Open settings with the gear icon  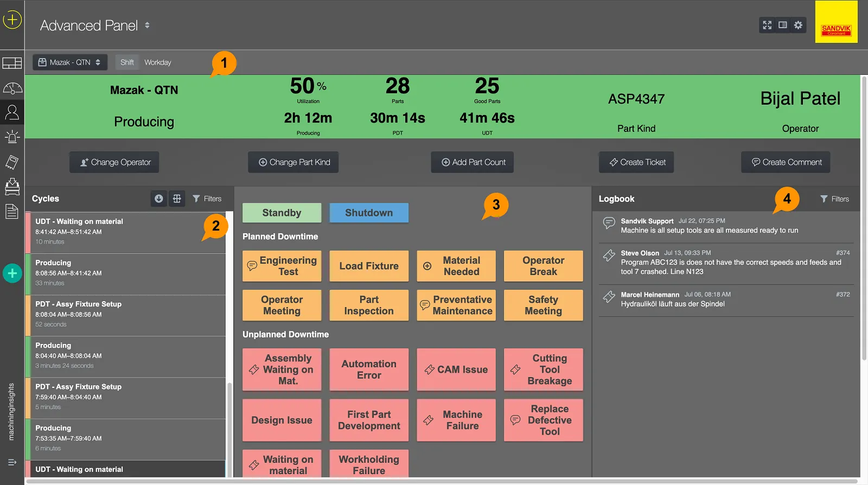798,25
